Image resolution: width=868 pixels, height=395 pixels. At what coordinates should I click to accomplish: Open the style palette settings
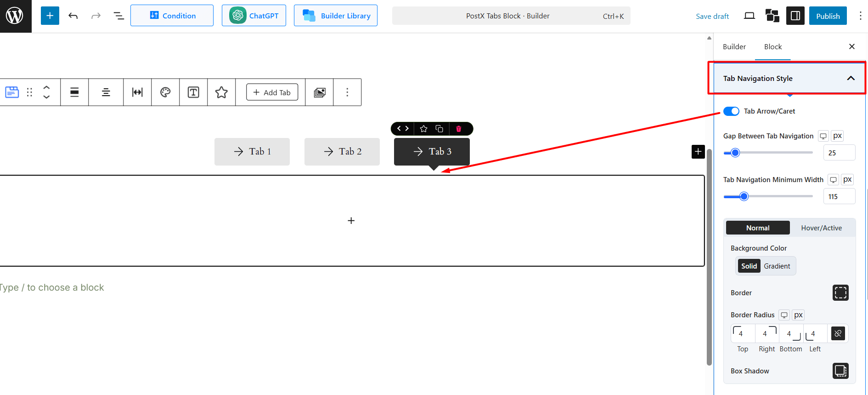(x=165, y=92)
